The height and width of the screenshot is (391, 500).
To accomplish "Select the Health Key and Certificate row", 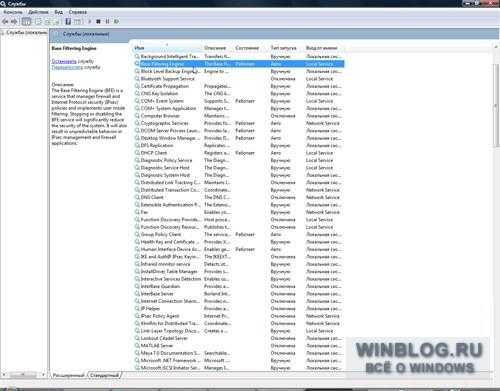I will tap(239, 242).
